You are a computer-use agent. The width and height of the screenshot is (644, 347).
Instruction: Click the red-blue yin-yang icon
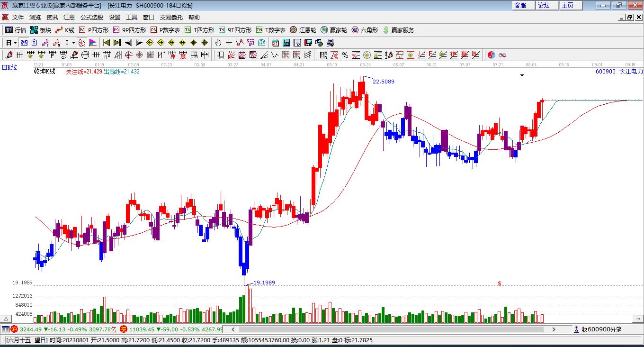coord(492,55)
